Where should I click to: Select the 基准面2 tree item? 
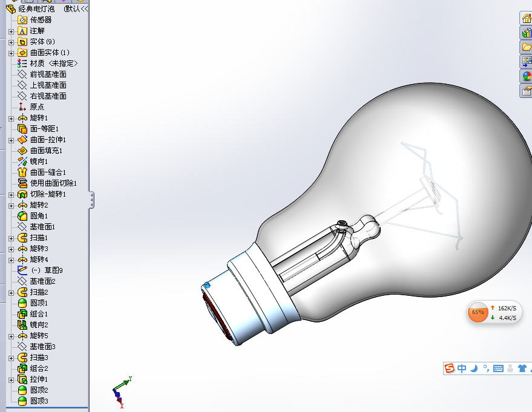(x=42, y=281)
